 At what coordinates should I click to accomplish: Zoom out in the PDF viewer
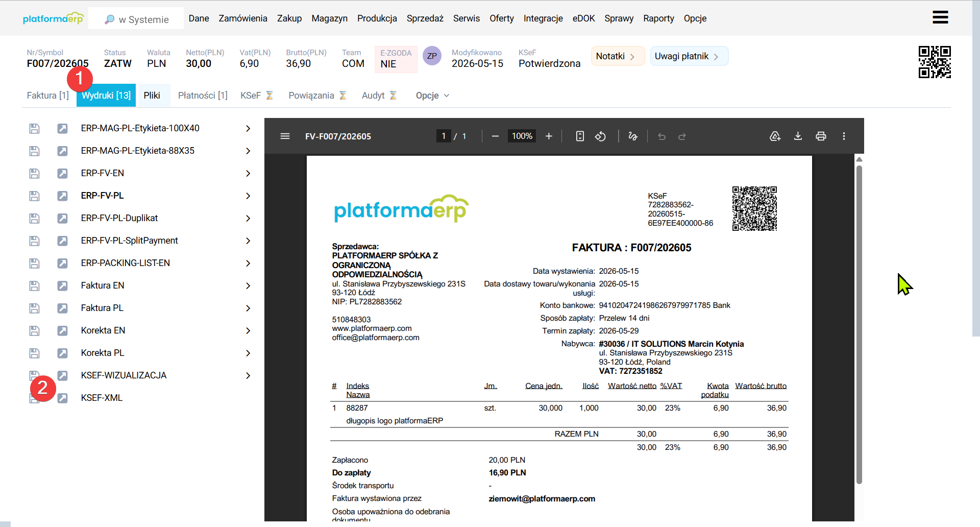click(495, 136)
